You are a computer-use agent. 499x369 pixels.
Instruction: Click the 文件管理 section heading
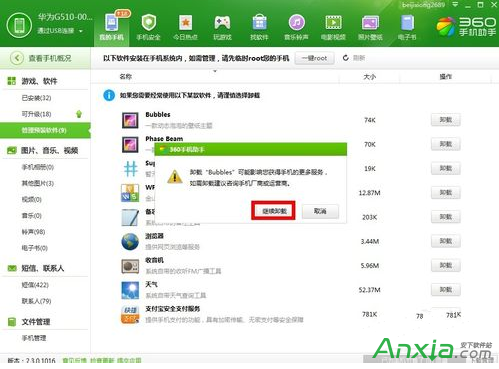36,322
